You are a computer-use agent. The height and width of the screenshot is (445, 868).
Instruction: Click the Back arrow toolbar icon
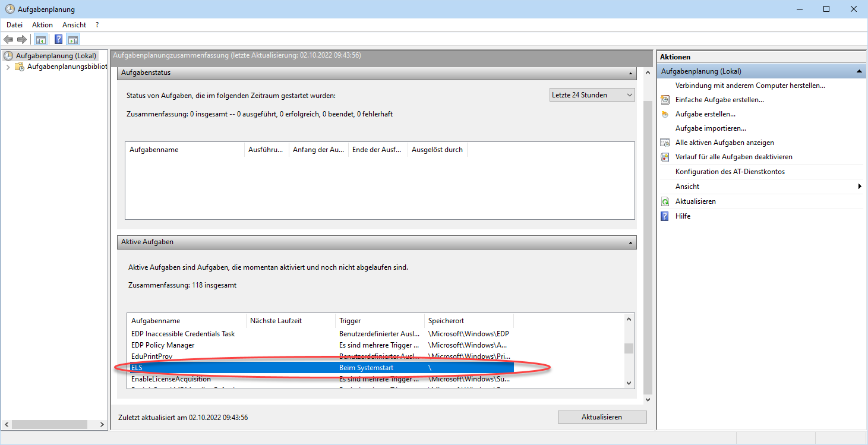tap(8, 40)
